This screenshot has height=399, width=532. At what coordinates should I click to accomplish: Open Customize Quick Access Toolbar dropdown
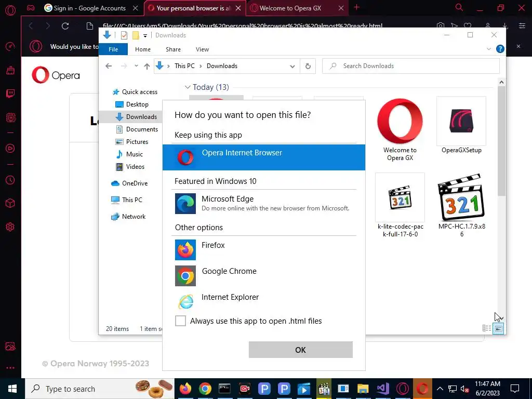[x=145, y=36]
